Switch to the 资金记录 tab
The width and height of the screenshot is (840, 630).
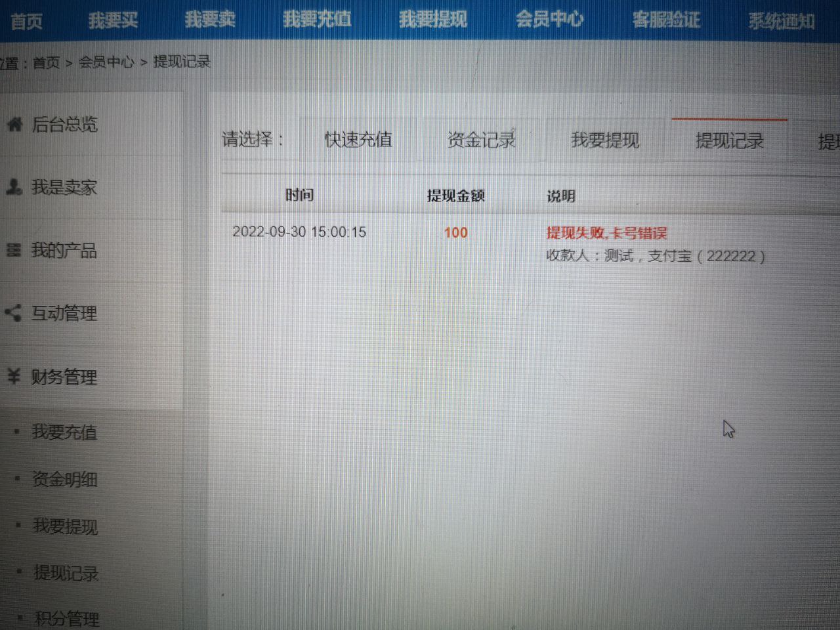click(x=481, y=140)
